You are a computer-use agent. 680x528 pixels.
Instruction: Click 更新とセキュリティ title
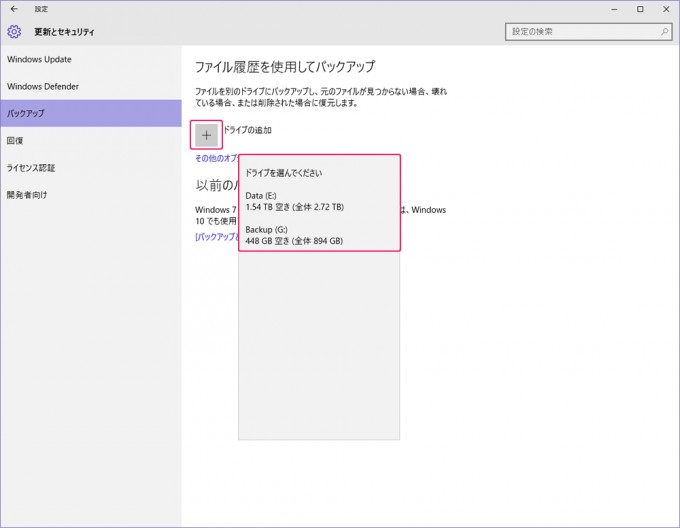[x=64, y=32]
